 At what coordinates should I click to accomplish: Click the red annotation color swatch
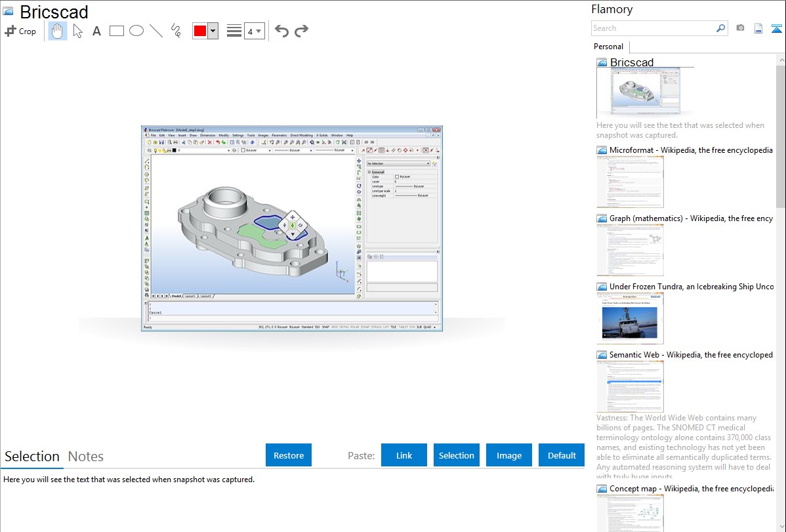[200, 31]
